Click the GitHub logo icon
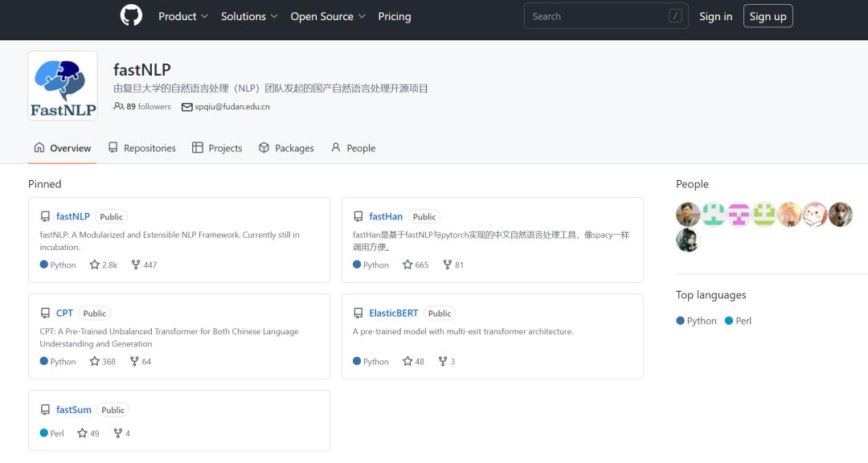This screenshot has width=868, height=463. click(x=131, y=16)
